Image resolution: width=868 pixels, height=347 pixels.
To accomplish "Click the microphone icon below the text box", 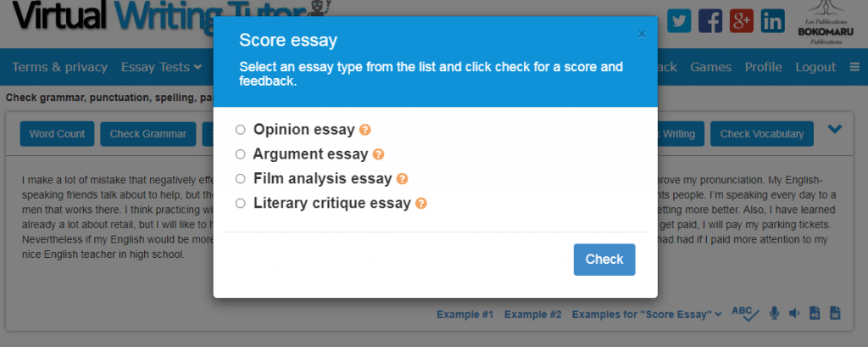I will click(775, 313).
